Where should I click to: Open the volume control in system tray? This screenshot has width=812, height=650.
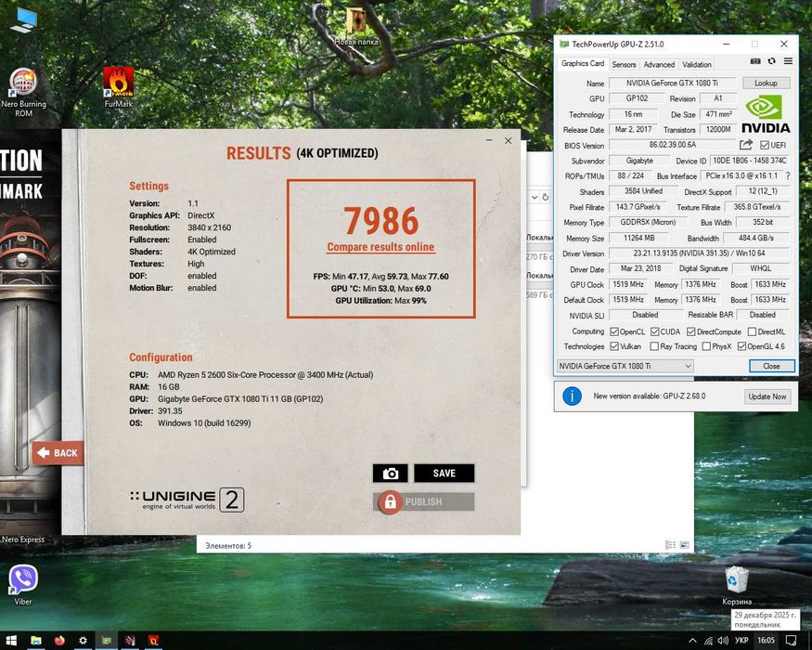click(x=723, y=641)
